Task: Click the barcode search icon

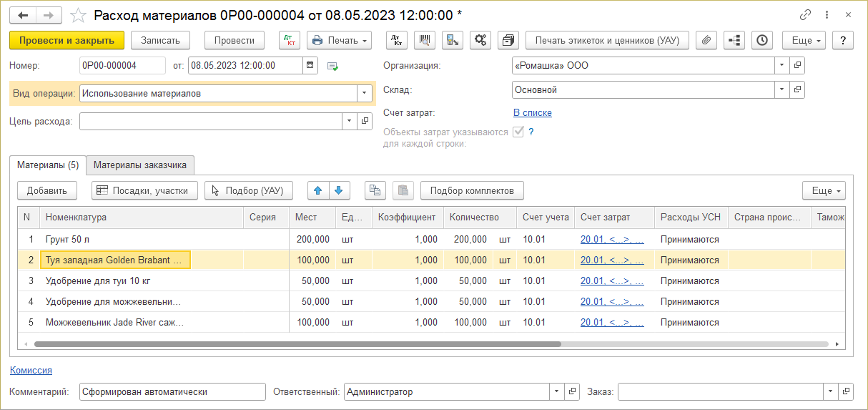Action: [x=425, y=40]
